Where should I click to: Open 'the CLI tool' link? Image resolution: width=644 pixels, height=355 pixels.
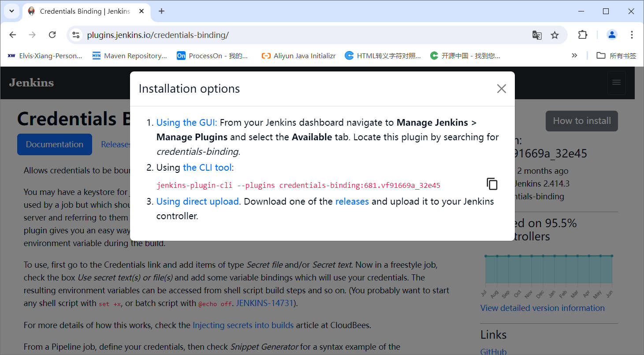pyautogui.click(x=207, y=168)
